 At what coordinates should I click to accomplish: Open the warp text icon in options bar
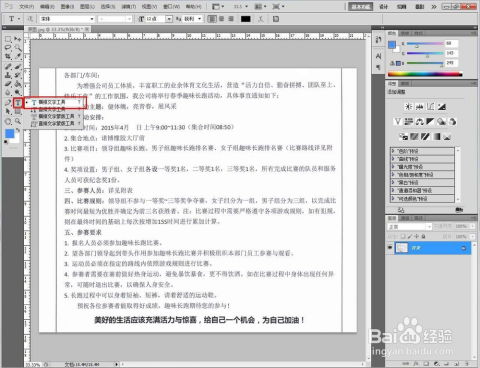click(261, 19)
